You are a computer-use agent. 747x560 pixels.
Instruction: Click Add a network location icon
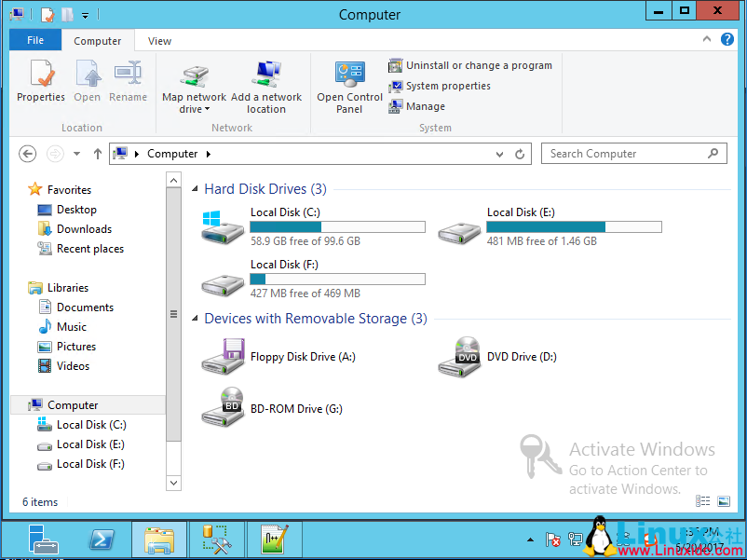(266, 75)
